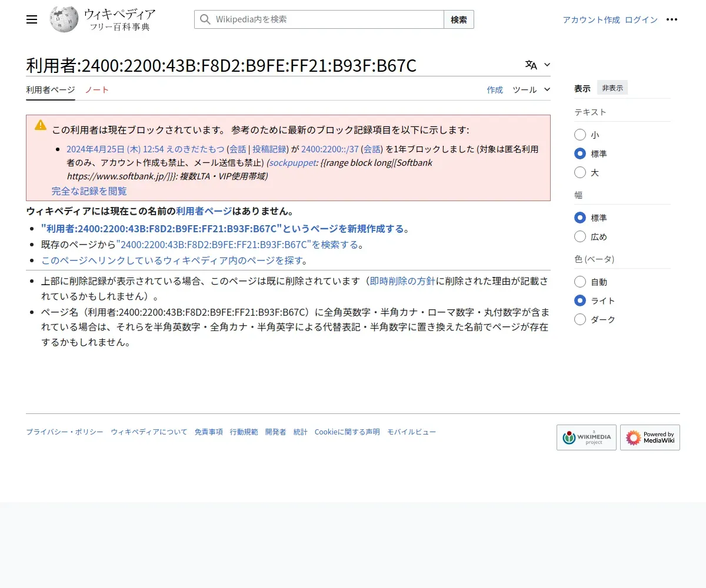Click the search magnifier icon
Viewport: 706px width, 588px height.
(205, 19)
